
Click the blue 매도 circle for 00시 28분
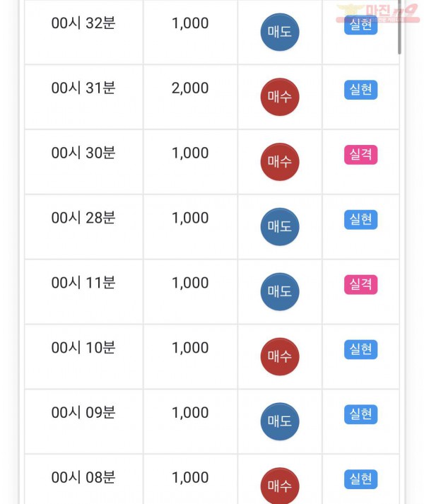[x=280, y=227]
